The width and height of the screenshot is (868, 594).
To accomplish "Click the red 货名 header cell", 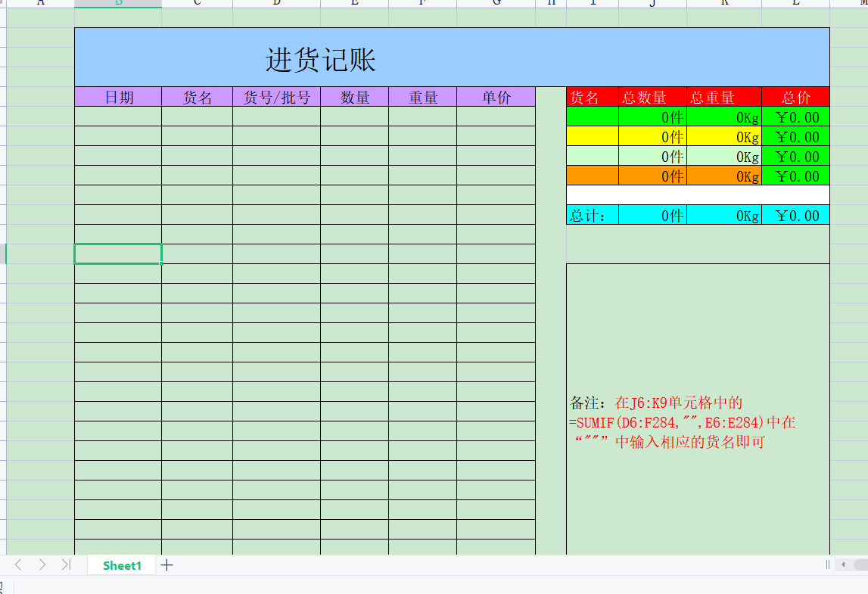I will [592, 97].
